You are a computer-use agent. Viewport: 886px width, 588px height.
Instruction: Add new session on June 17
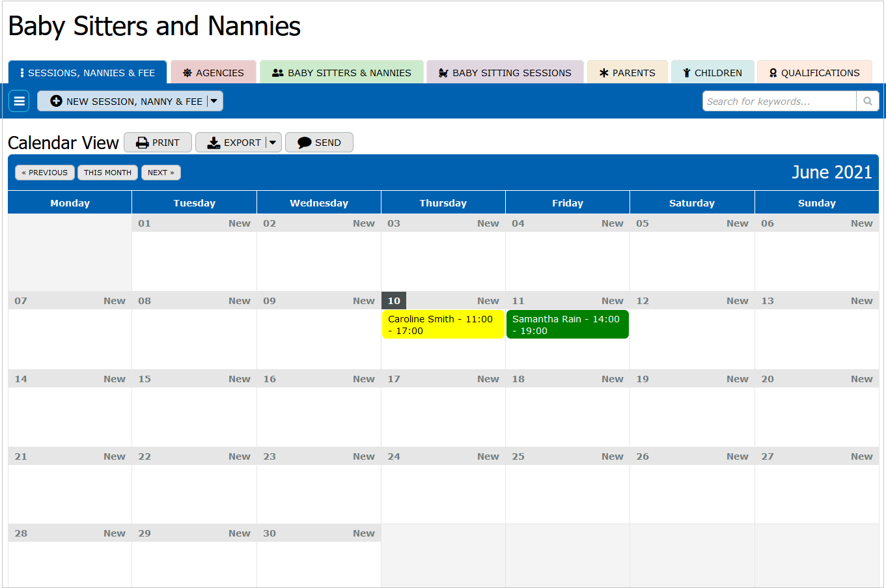pos(488,379)
